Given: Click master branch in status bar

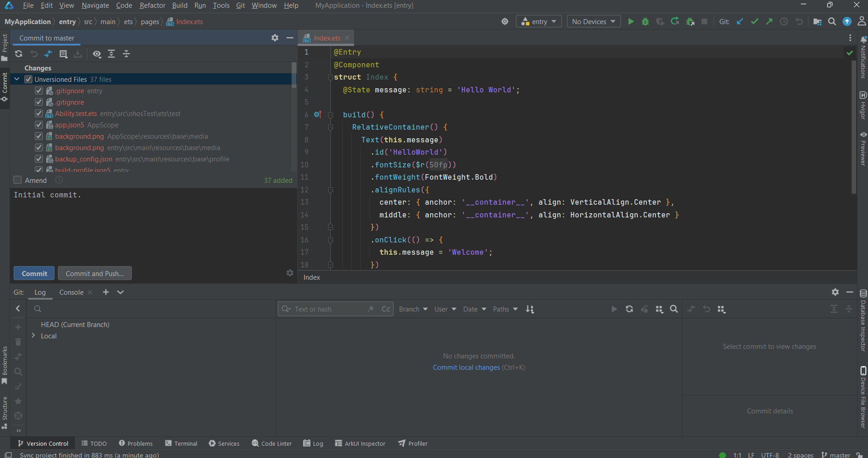Looking at the screenshot, I should click(836, 455).
